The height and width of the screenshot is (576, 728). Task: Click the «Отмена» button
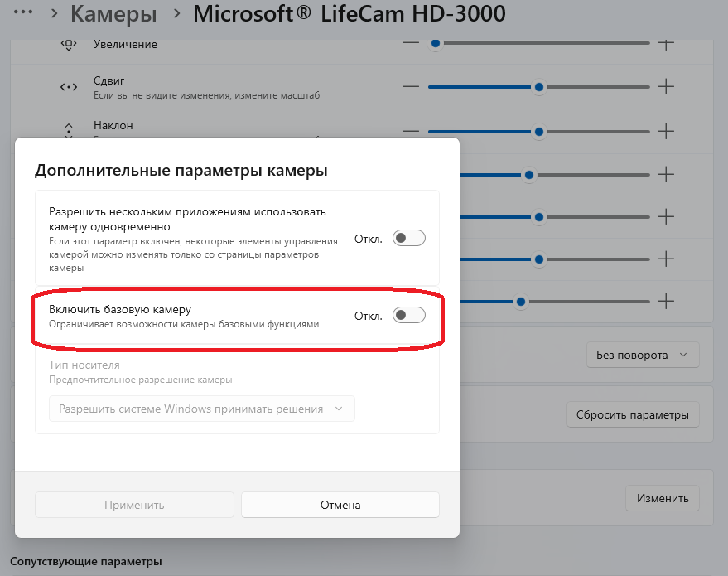(340, 505)
